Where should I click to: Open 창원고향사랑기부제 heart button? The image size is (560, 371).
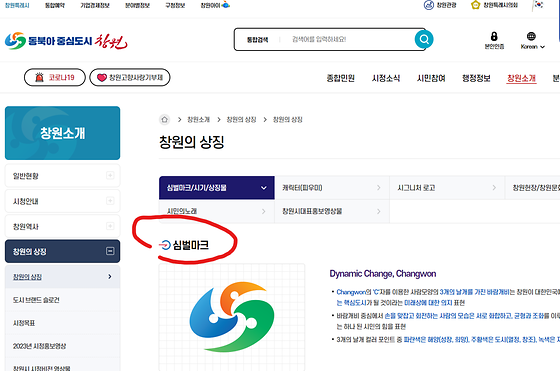click(130, 77)
